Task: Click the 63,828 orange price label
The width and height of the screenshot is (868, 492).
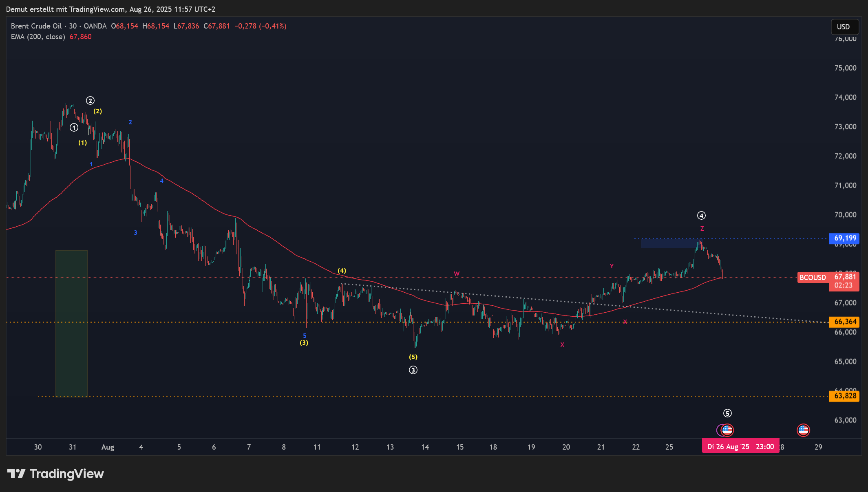Action: 845,396
